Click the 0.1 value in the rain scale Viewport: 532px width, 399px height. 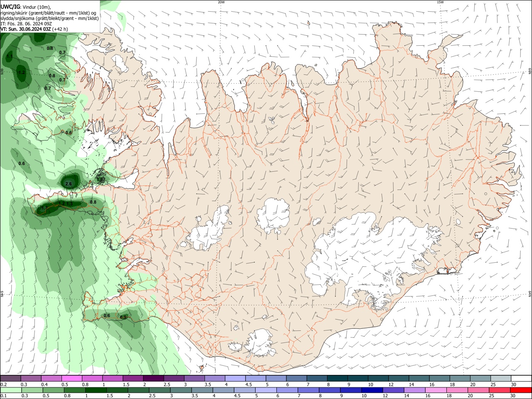pyautogui.click(x=3, y=396)
